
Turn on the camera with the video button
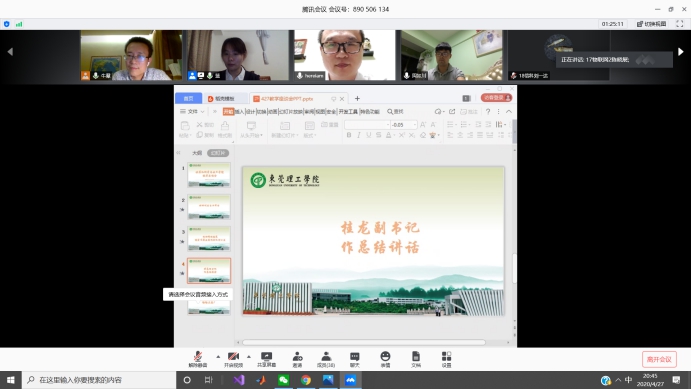tap(233, 359)
